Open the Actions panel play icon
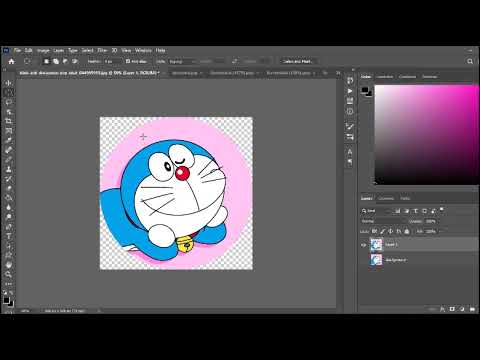The height and width of the screenshot is (360, 480). tap(350, 91)
